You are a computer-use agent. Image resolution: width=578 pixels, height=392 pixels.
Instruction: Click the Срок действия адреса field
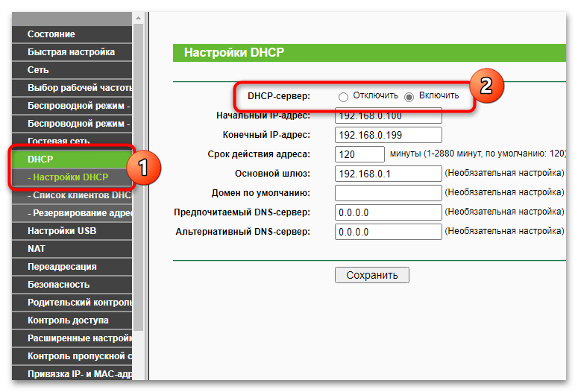click(359, 154)
